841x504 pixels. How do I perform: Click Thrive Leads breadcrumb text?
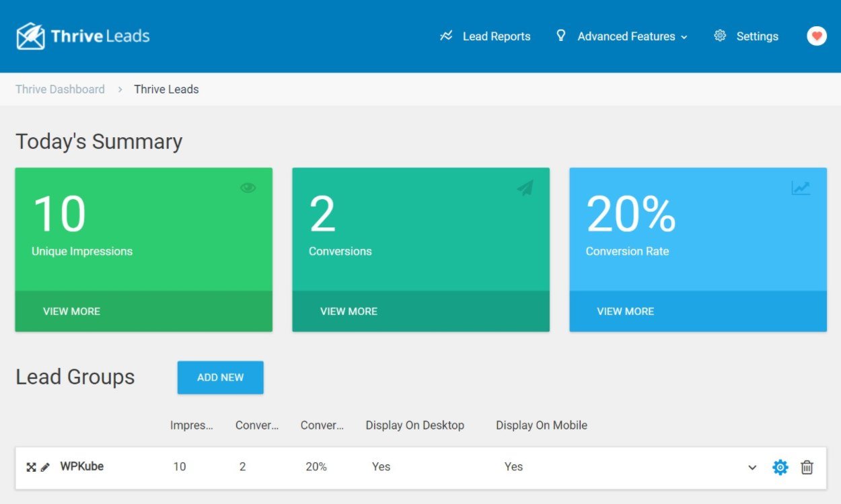point(166,89)
